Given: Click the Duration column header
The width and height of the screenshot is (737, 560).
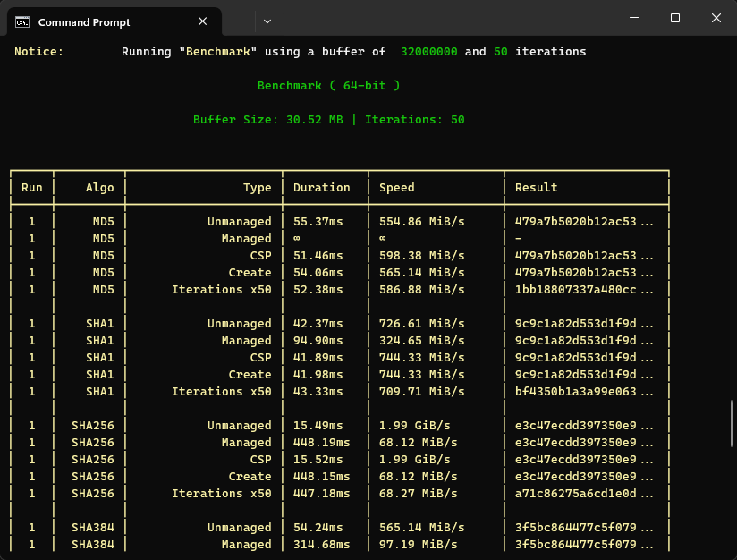Looking at the screenshot, I should coord(321,188).
